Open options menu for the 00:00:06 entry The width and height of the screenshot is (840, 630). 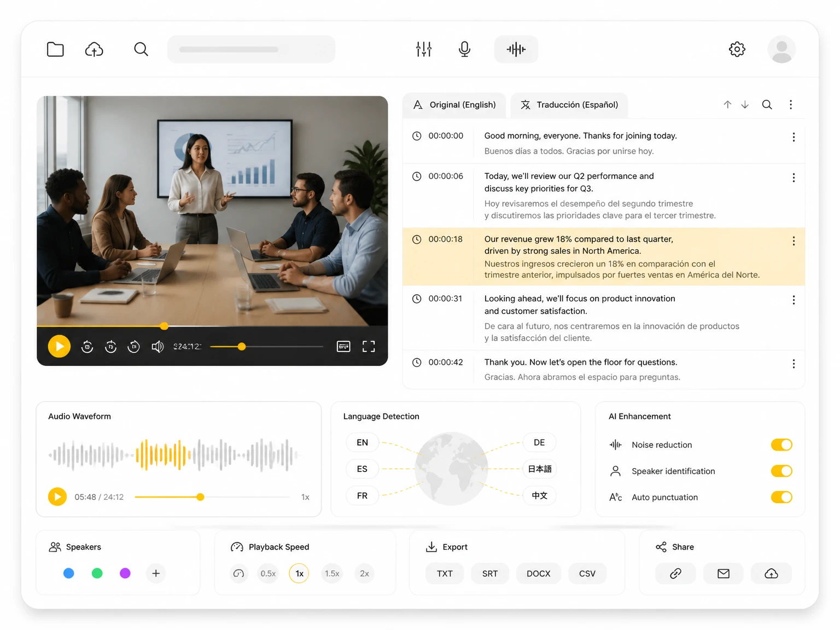click(794, 178)
